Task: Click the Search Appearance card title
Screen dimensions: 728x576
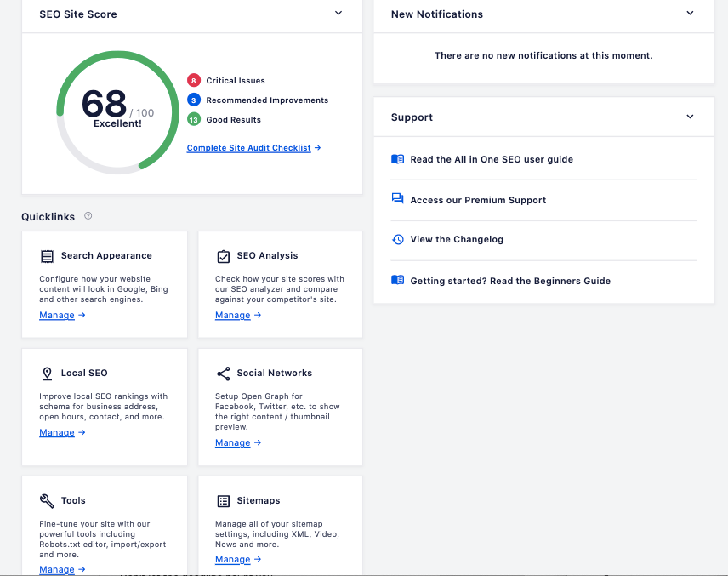Action: (x=106, y=255)
